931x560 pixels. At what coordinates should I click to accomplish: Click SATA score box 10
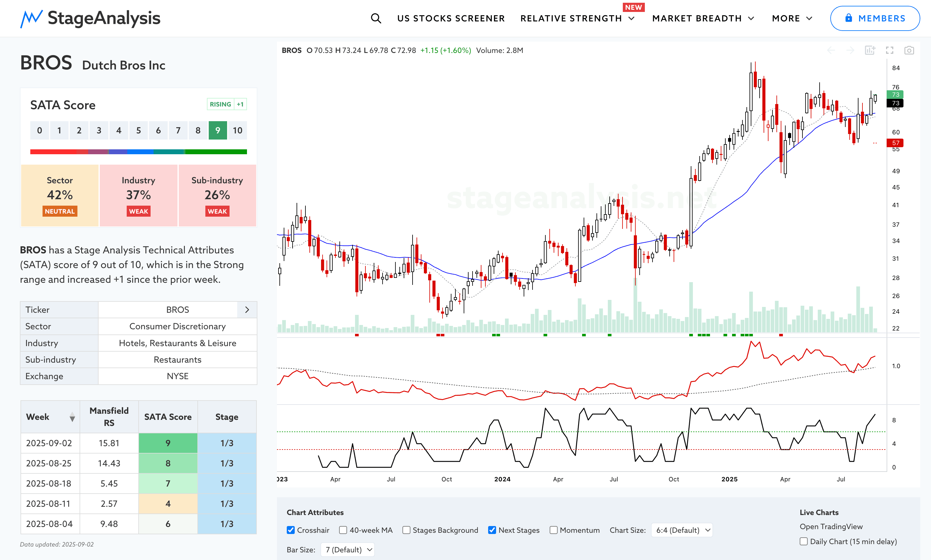(237, 131)
